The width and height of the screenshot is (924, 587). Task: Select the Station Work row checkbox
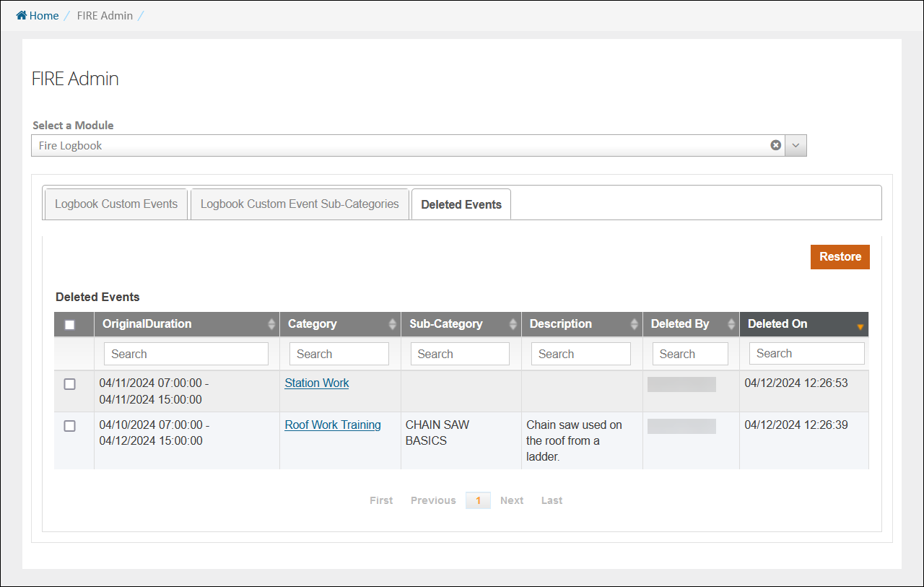(70, 384)
